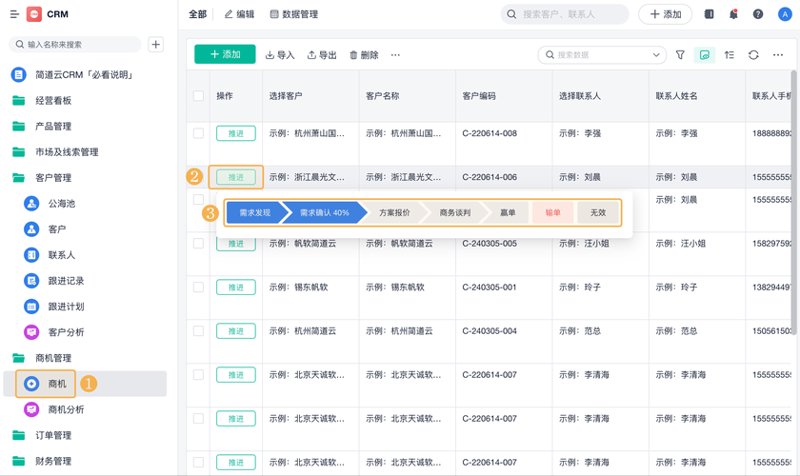Focus the 搜索客户、联系人 search box
Image resolution: width=800 pixels, height=476 pixels.
(x=565, y=14)
